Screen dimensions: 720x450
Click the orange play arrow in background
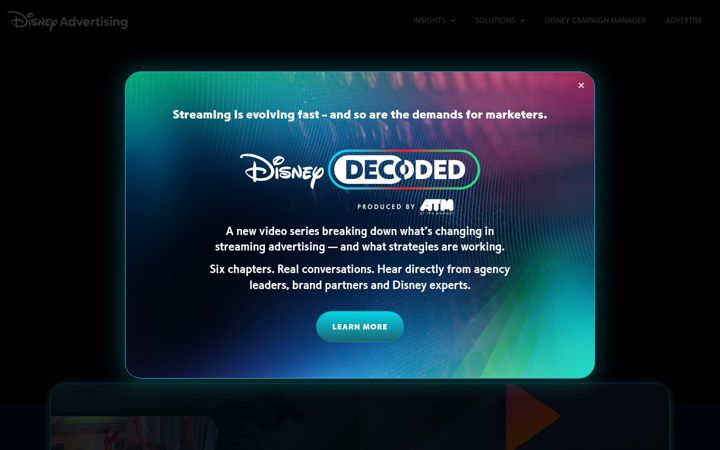(533, 416)
